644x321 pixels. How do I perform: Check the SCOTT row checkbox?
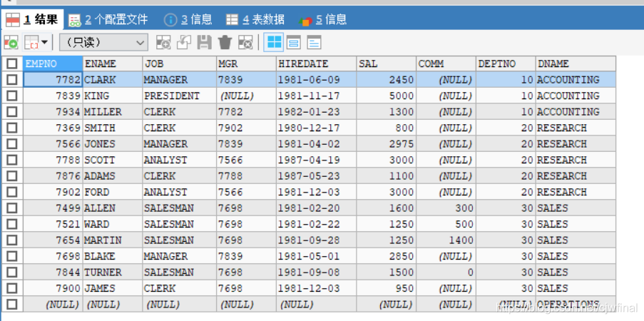coord(12,160)
